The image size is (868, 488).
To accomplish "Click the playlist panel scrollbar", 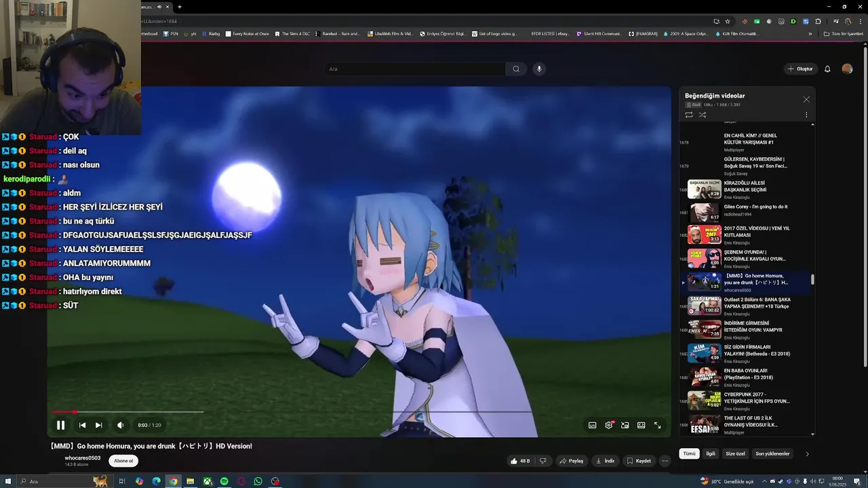I will [812, 279].
